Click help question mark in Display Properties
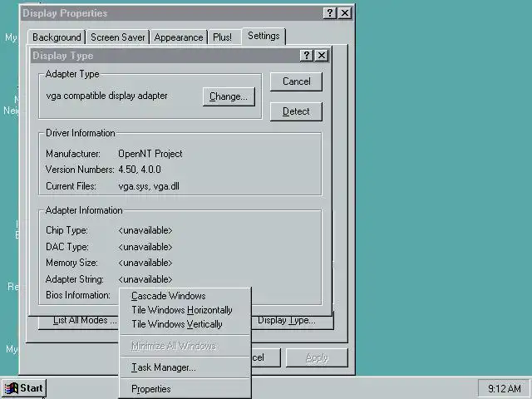 pos(330,13)
